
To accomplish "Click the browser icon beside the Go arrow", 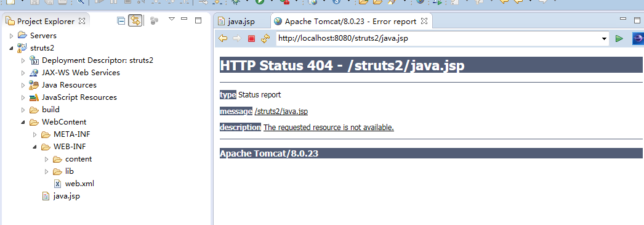I will pyautogui.click(x=638, y=39).
